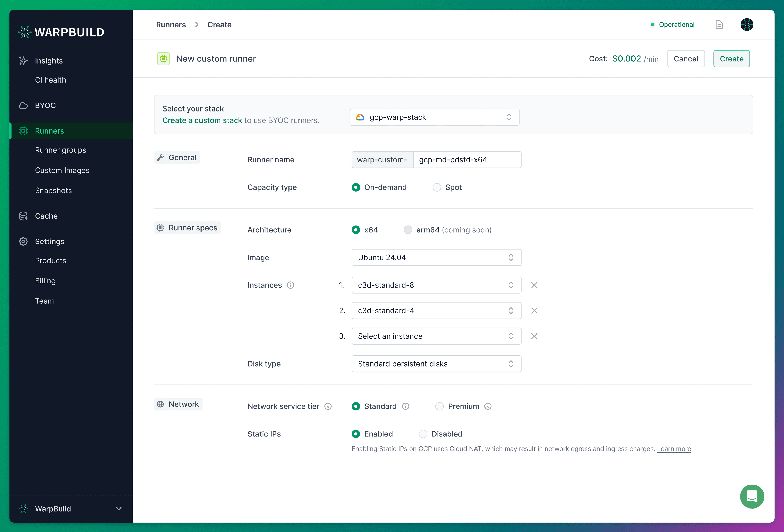Click the runner name input field
Screen dimensions: 784x532
[x=467, y=159]
